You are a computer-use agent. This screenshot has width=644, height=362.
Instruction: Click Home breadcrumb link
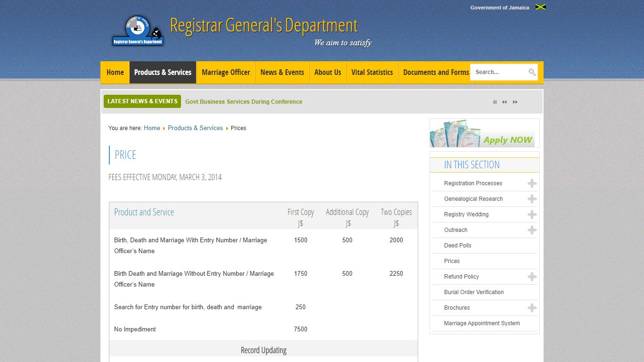tap(152, 128)
